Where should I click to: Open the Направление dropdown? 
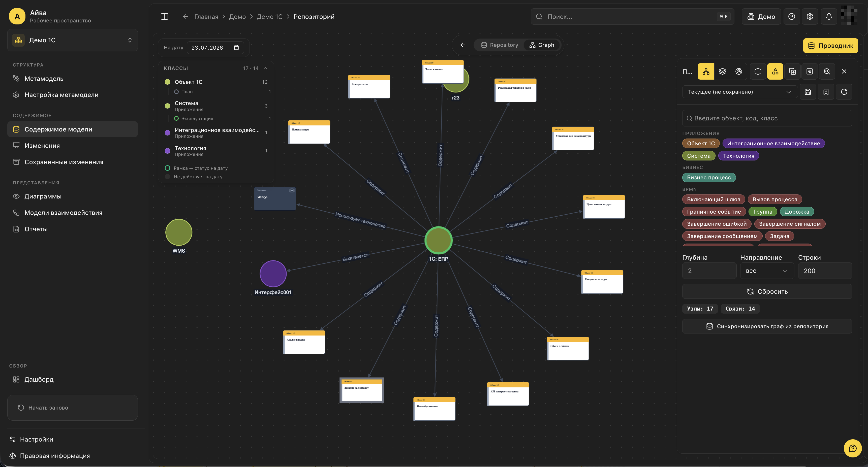(x=767, y=271)
